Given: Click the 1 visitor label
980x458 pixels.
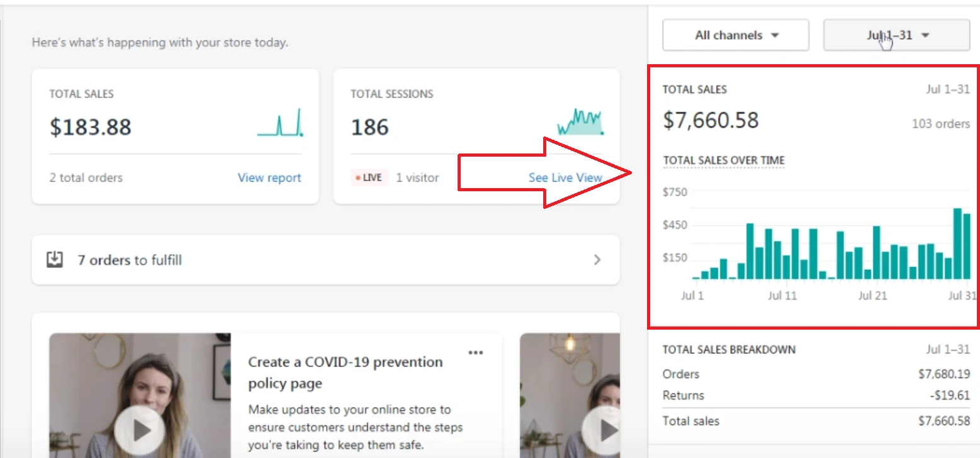Looking at the screenshot, I should coord(417,178).
